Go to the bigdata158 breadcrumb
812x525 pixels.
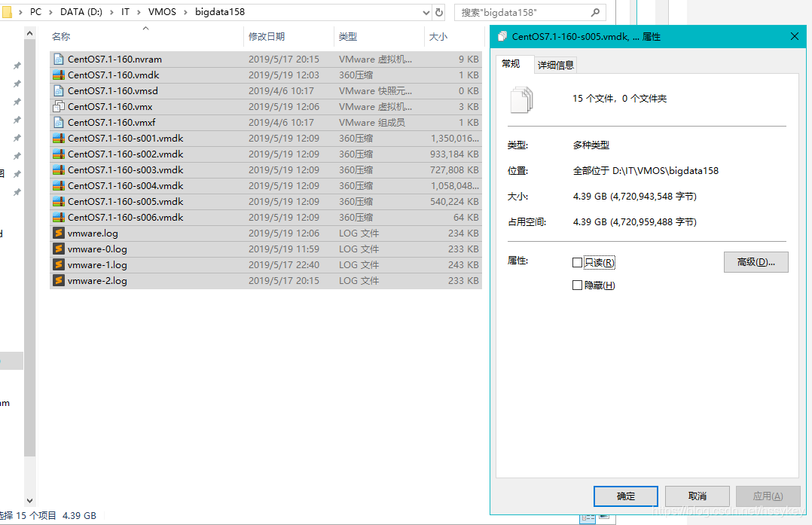pos(220,12)
